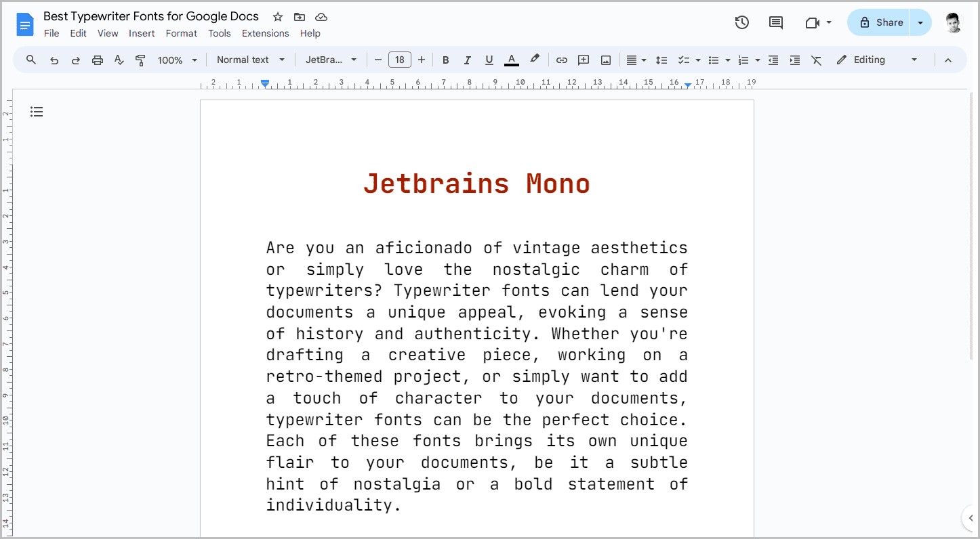Open the File menu

pos(52,33)
